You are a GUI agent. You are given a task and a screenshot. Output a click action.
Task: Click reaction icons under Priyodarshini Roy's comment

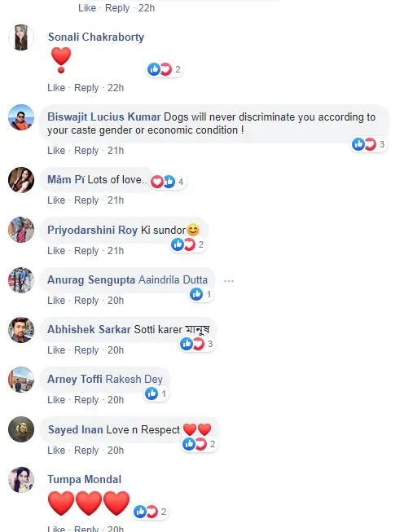point(188,244)
